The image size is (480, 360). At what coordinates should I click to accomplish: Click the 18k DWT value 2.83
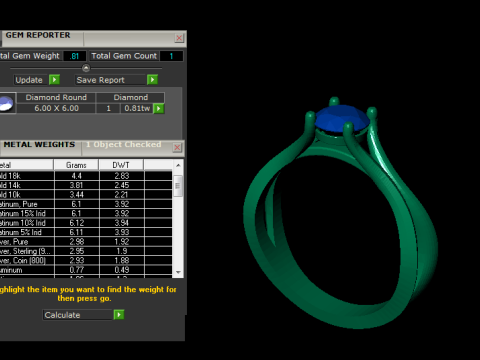[122, 176]
